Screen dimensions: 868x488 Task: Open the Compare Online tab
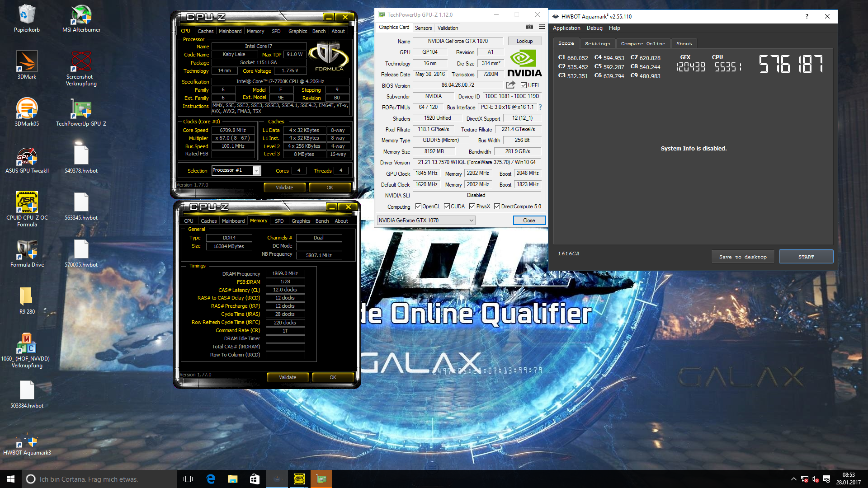pyautogui.click(x=643, y=43)
